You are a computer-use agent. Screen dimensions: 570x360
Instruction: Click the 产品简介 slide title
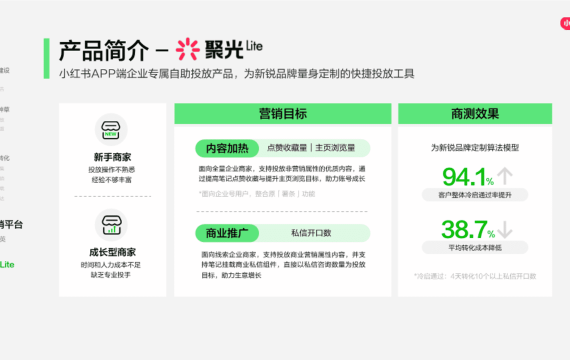(104, 51)
